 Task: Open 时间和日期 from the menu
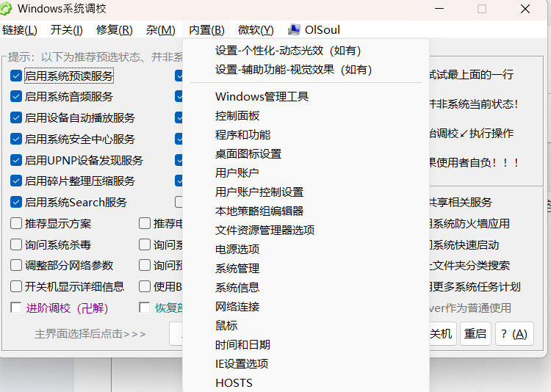(306, 344)
